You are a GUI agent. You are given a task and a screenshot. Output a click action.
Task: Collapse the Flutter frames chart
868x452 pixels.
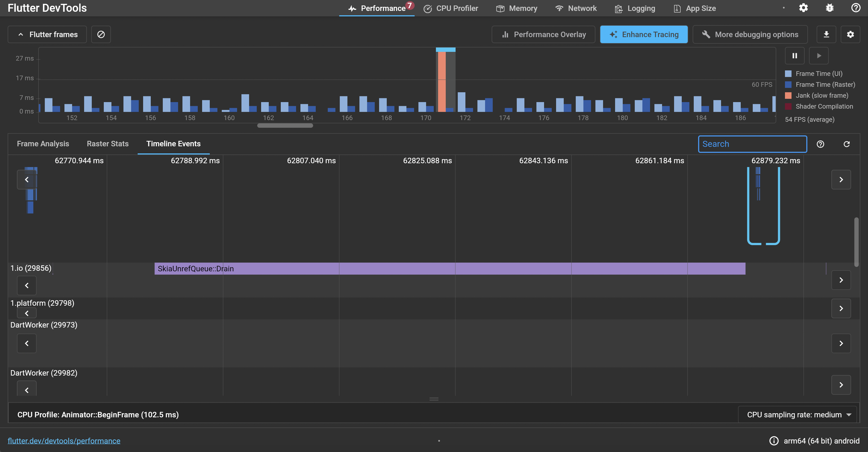point(47,34)
